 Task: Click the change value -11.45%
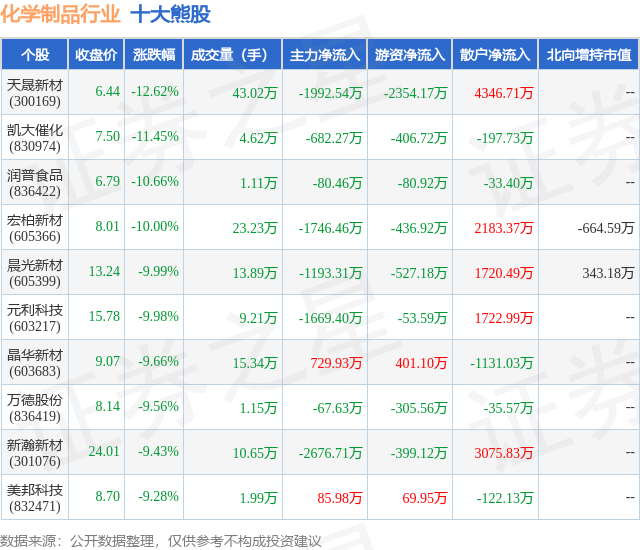point(155,136)
